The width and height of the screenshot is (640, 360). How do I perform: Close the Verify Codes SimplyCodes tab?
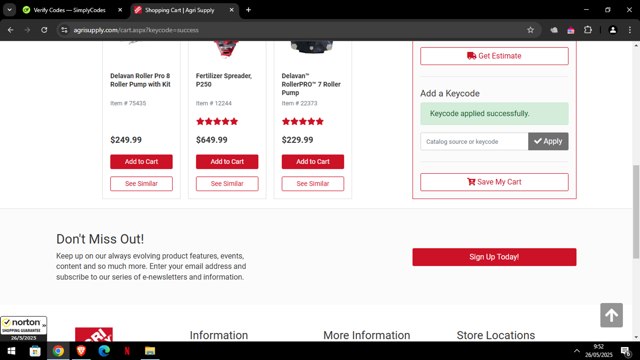click(120, 10)
